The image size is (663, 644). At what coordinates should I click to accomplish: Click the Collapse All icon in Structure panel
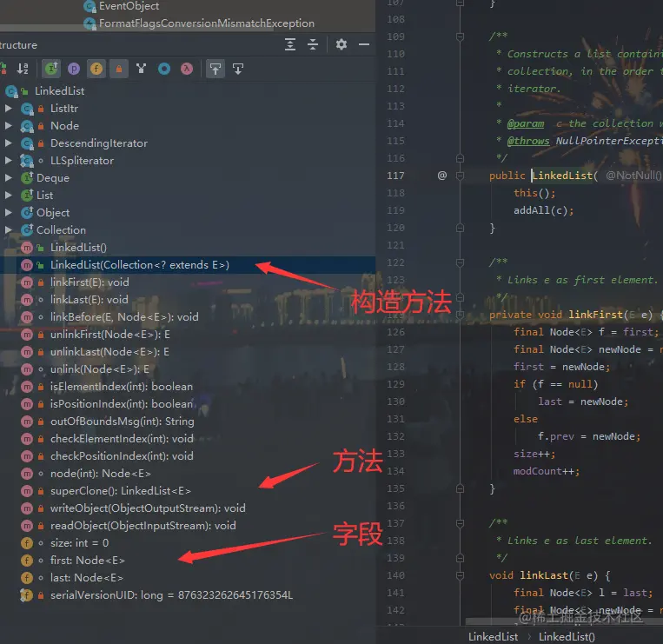coord(313,44)
